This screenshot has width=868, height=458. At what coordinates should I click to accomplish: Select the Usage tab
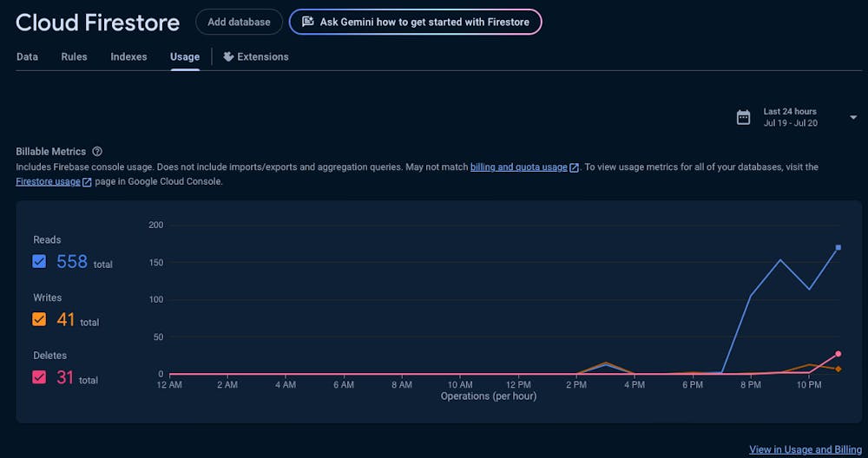(185, 56)
